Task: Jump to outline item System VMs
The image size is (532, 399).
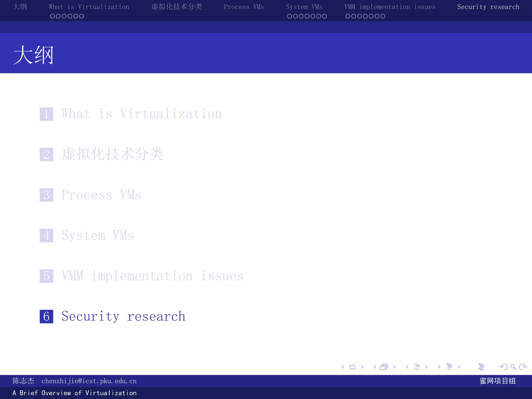Action: [x=98, y=235]
